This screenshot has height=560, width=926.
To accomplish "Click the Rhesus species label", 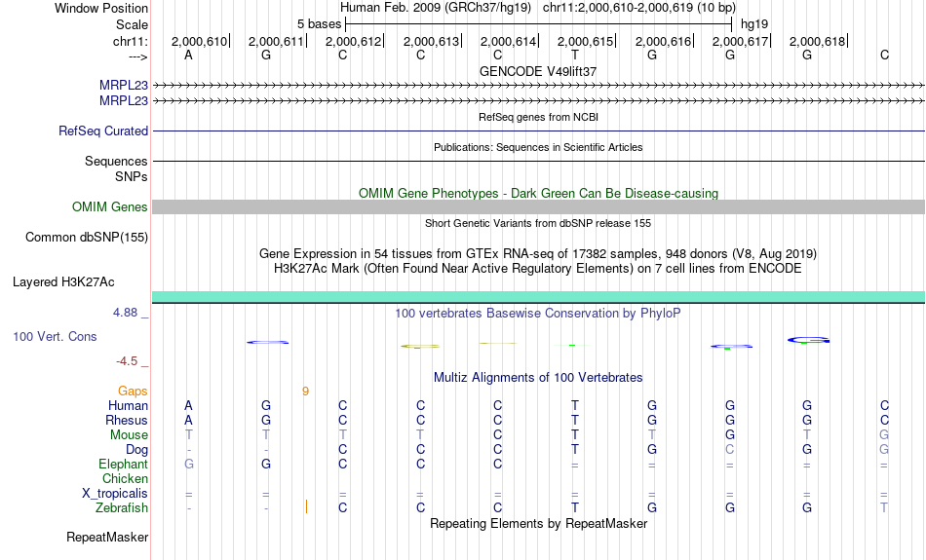I will (x=127, y=420).
